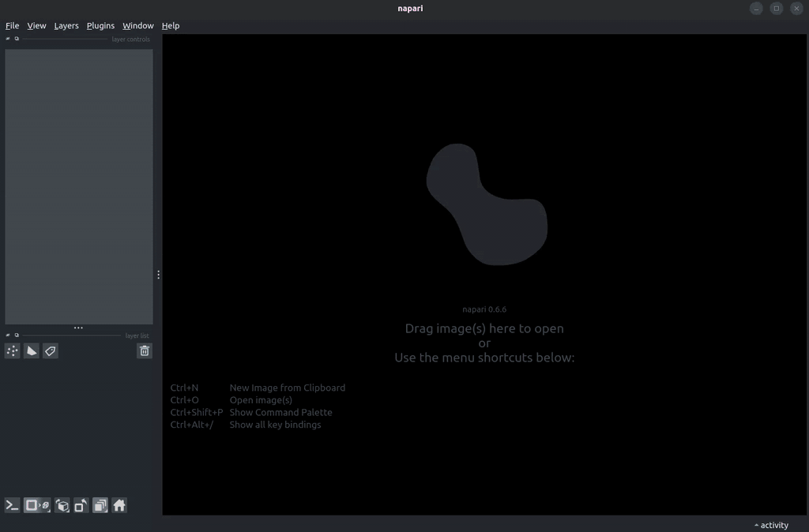Image resolution: width=809 pixels, height=532 pixels.
Task: Reset view with home icon
Action: click(x=119, y=505)
